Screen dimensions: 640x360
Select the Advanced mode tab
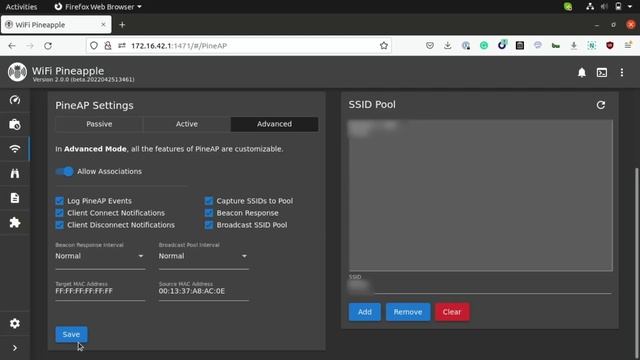coord(274,124)
